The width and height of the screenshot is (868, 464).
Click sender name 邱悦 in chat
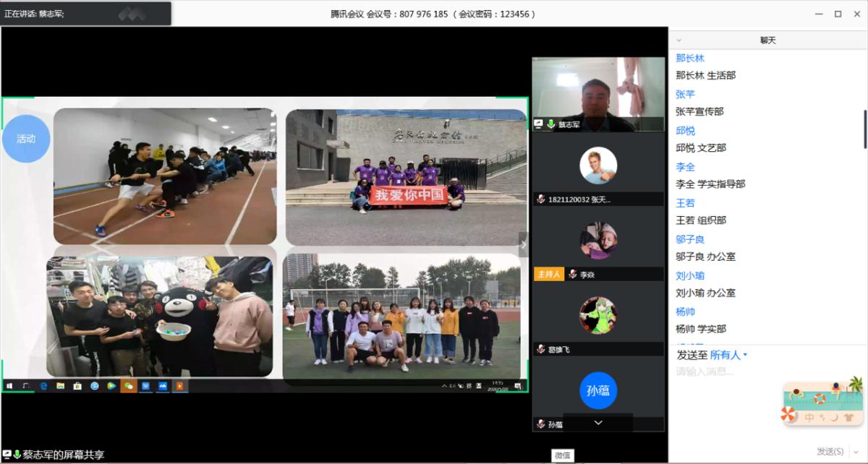(685, 131)
